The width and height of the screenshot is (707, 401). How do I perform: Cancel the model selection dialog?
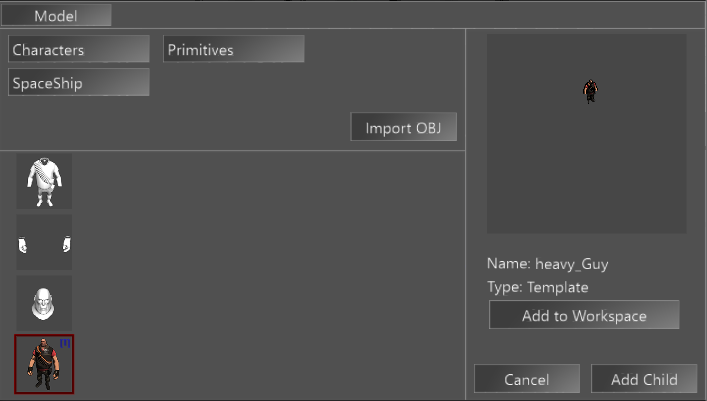click(527, 378)
